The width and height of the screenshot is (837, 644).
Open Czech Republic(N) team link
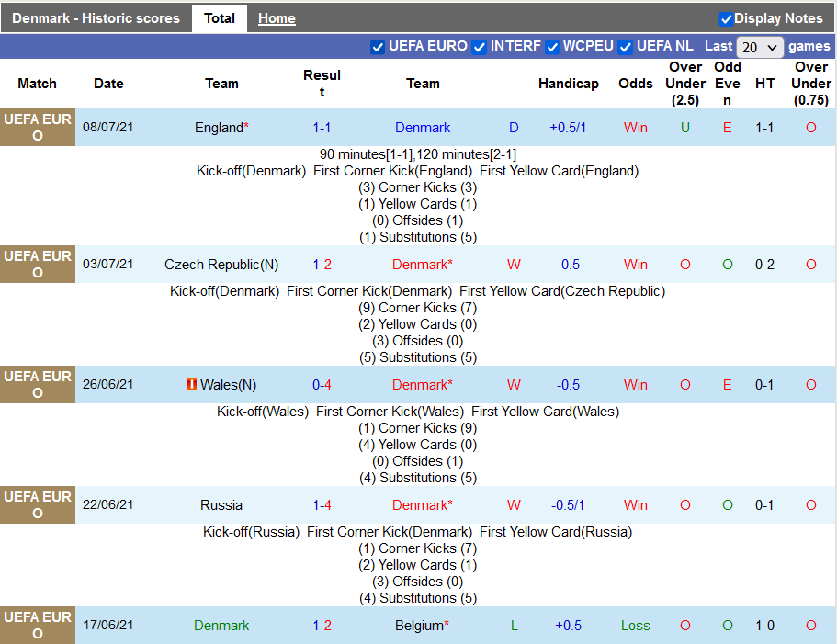[x=221, y=265]
